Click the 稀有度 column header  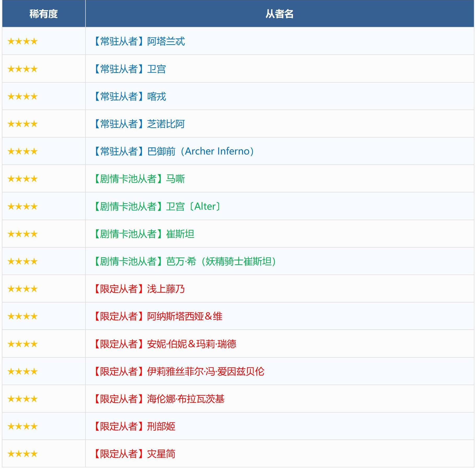(43, 14)
